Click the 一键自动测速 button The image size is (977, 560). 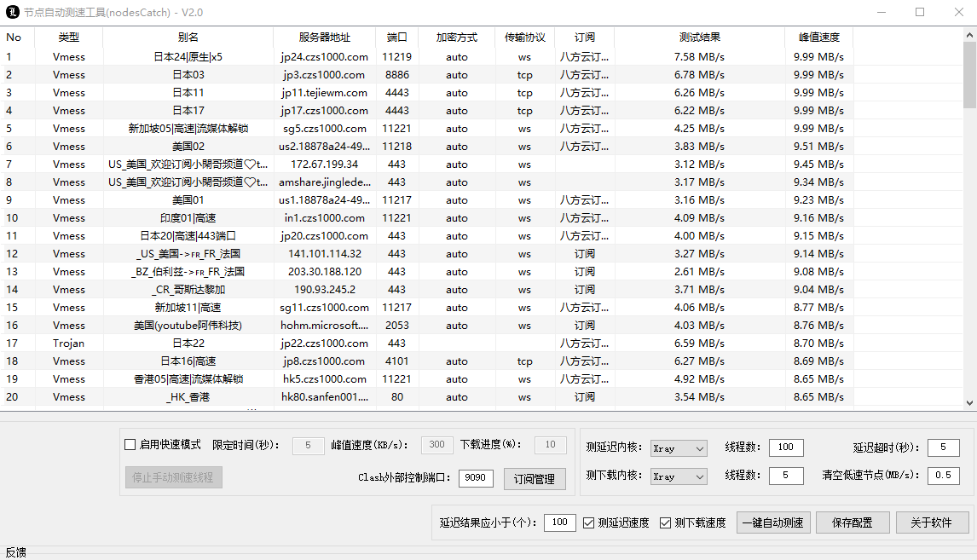point(772,522)
